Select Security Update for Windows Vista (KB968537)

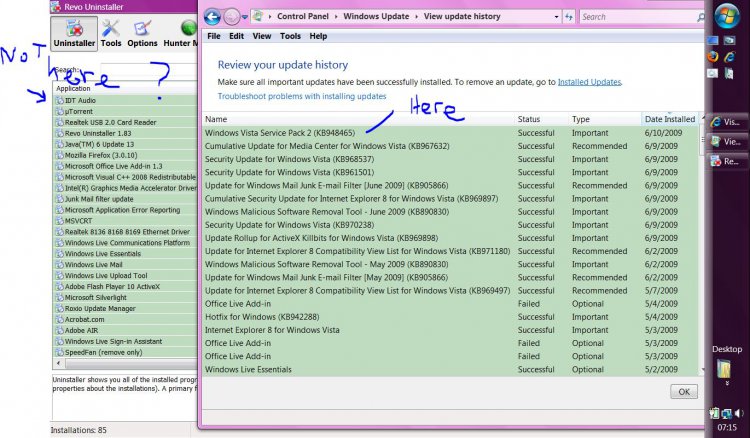[x=450, y=159]
